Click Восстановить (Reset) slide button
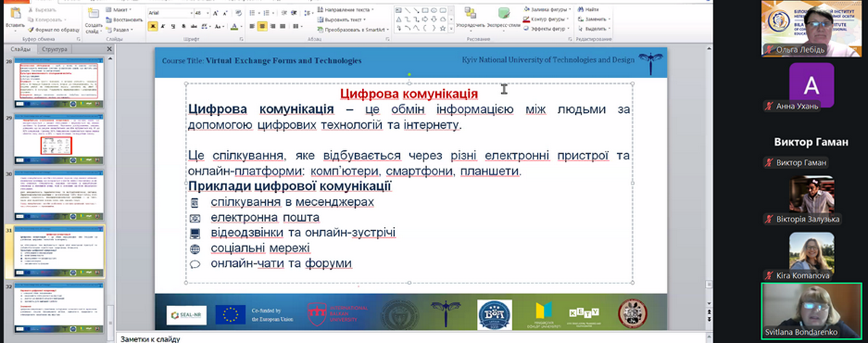868x343 pixels. 125,20
